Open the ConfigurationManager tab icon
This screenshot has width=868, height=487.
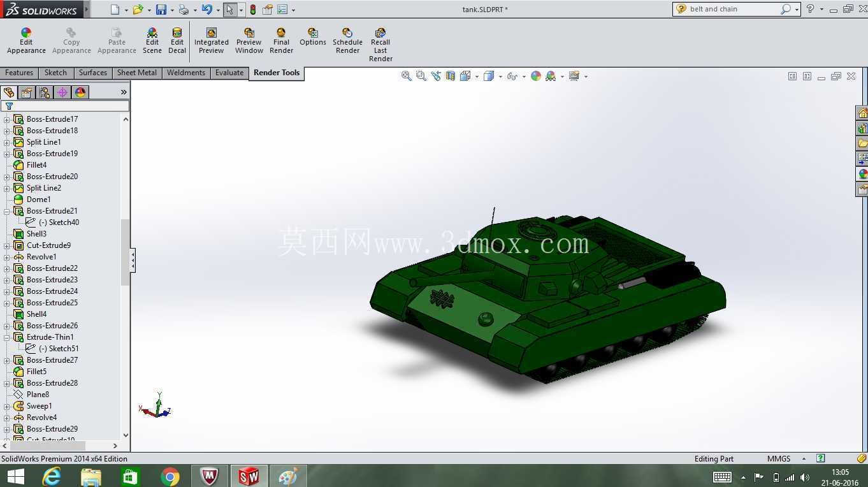click(45, 92)
